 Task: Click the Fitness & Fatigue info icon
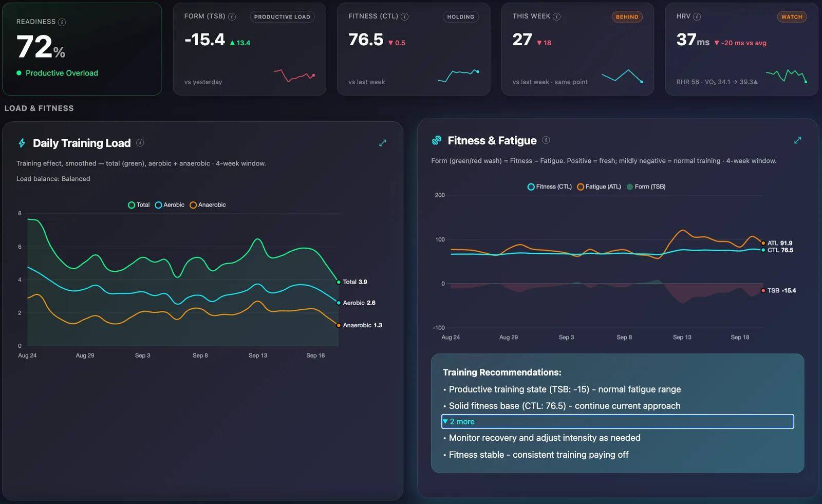pos(546,140)
